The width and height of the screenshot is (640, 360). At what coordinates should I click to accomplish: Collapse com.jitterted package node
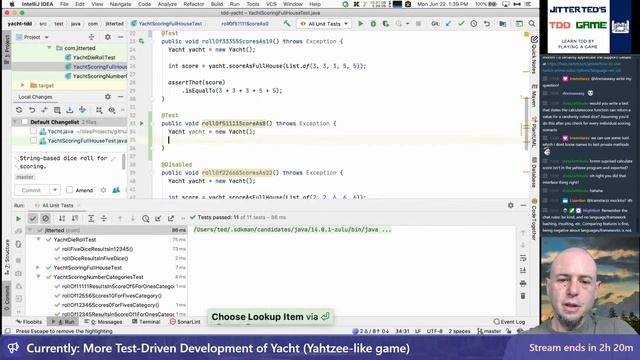[x=50, y=48]
